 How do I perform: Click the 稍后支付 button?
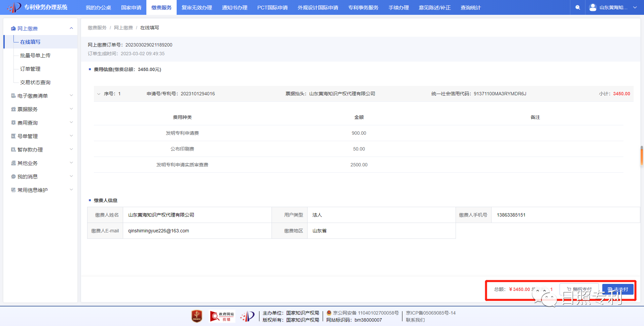[579, 289]
